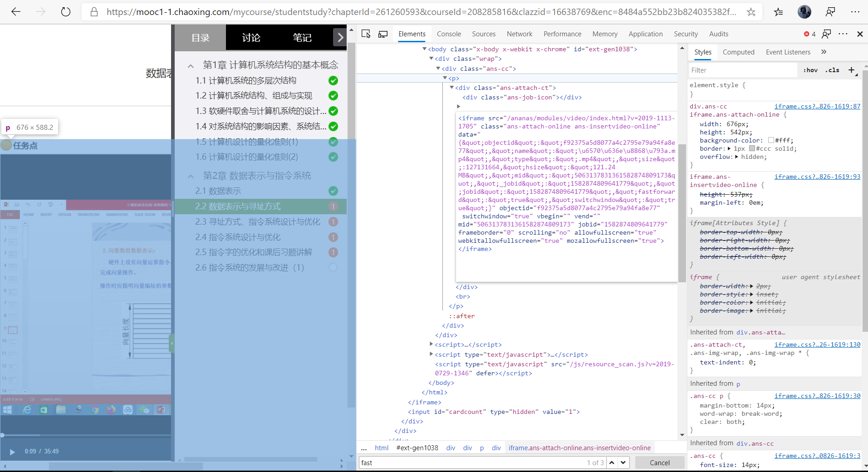
Task: Show the 4 errors indicator
Action: [809, 34]
